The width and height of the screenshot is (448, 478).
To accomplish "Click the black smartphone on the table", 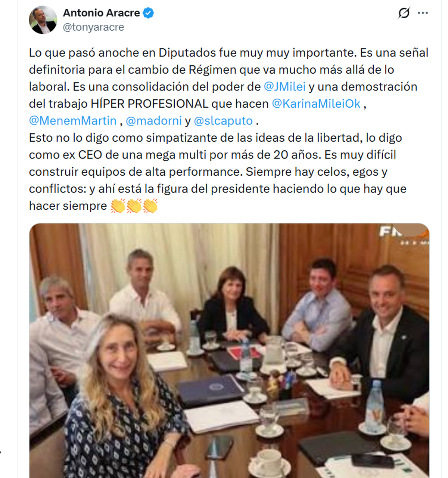I will pyautogui.click(x=373, y=460).
